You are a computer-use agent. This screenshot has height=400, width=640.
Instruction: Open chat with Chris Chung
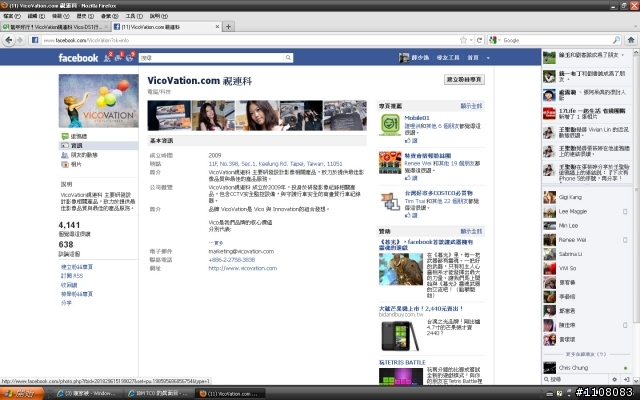pyautogui.click(x=586, y=368)
